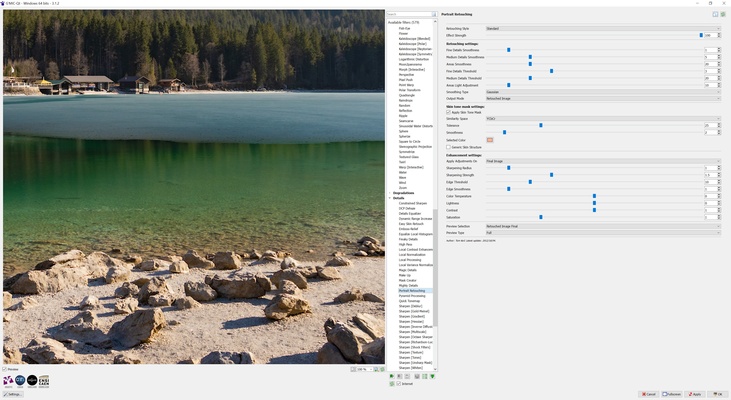Screen dimensions: 731x400
Task: Select the DCP Dehaze filter
Action: pyautogui.click(x=407, y=208)
